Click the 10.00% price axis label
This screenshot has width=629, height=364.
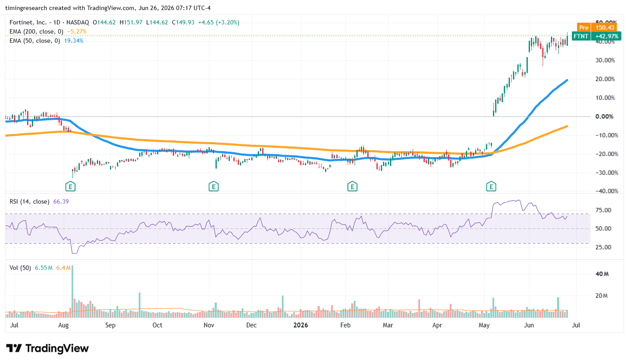606,98
